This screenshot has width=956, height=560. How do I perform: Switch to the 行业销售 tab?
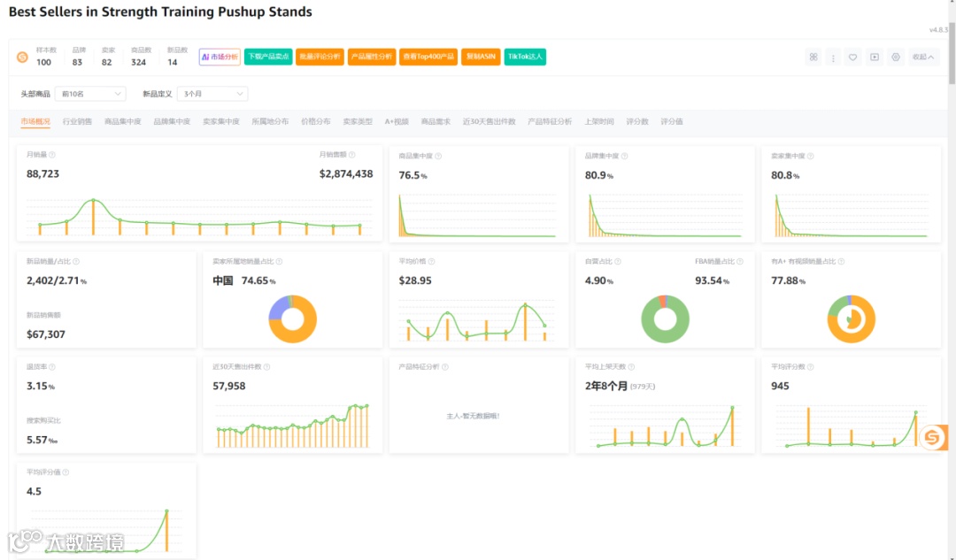pos(77,122)
